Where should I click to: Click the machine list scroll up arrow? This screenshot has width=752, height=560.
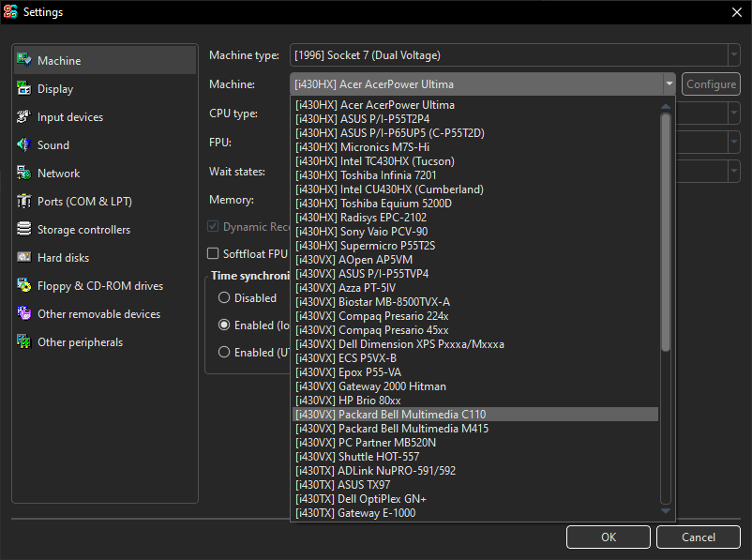666,106
